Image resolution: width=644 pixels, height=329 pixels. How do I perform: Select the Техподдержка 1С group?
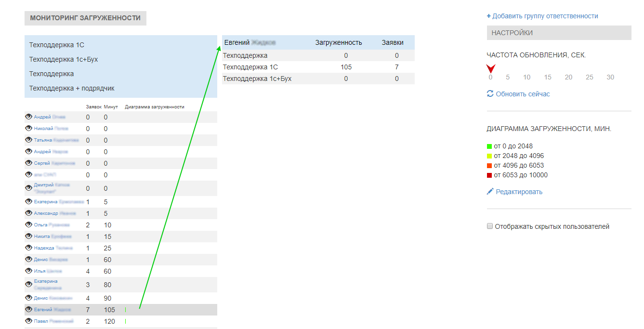(x=57, y=45)
